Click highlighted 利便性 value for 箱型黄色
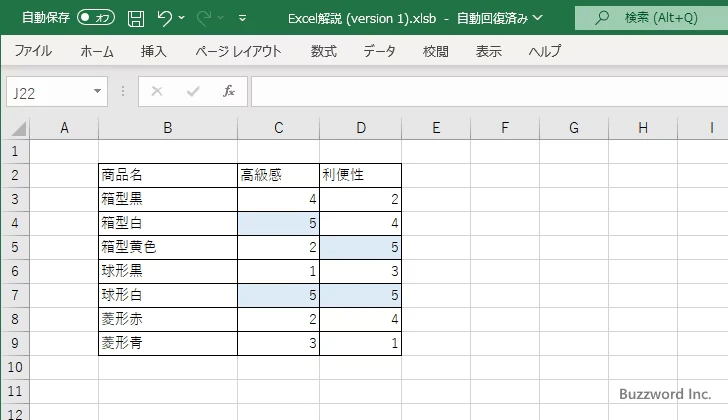The width and height of the screenshot is (728, 420). [360, 247]
